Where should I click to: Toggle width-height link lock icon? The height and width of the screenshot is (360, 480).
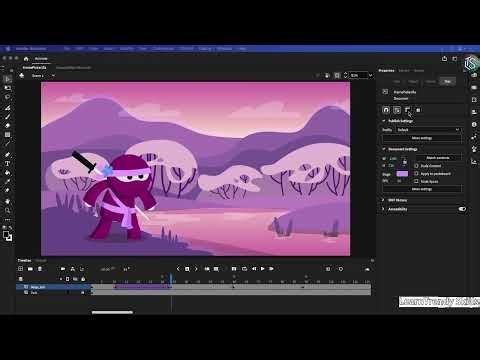404,162
